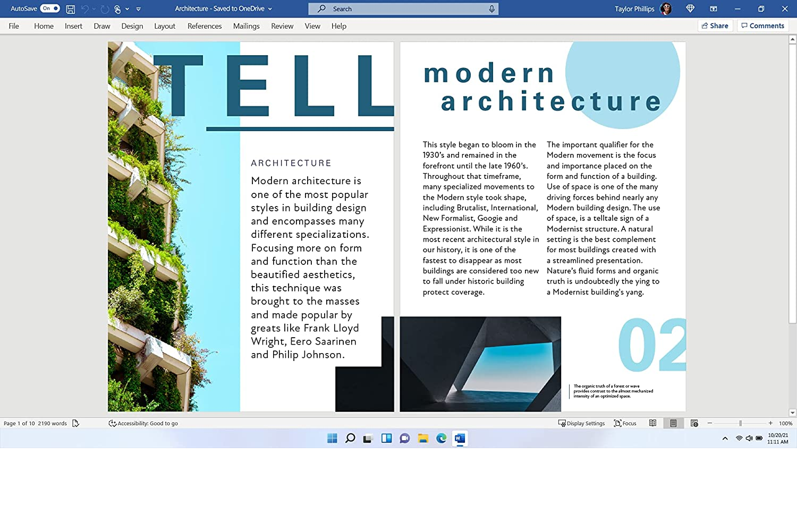Switch to Web Layout view
This screenshot has width=797, height=532.
point(694,423)
